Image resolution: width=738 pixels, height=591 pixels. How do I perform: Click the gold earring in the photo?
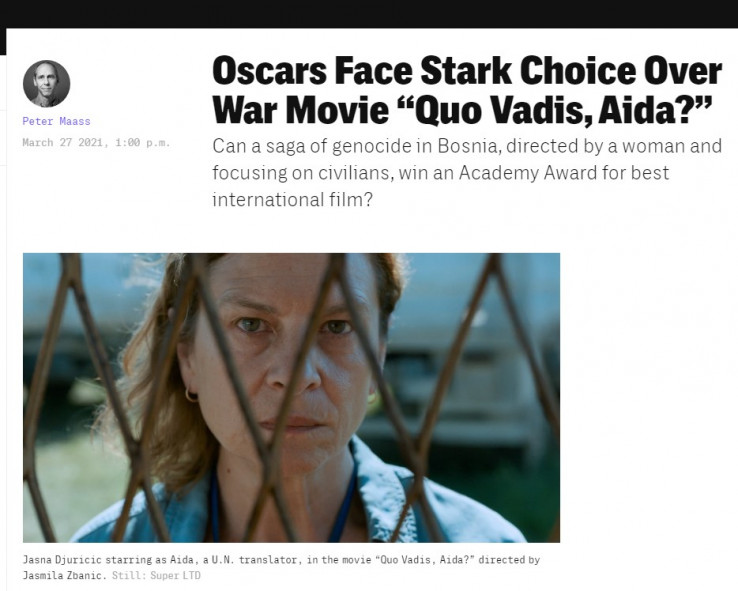pos(191,395)
